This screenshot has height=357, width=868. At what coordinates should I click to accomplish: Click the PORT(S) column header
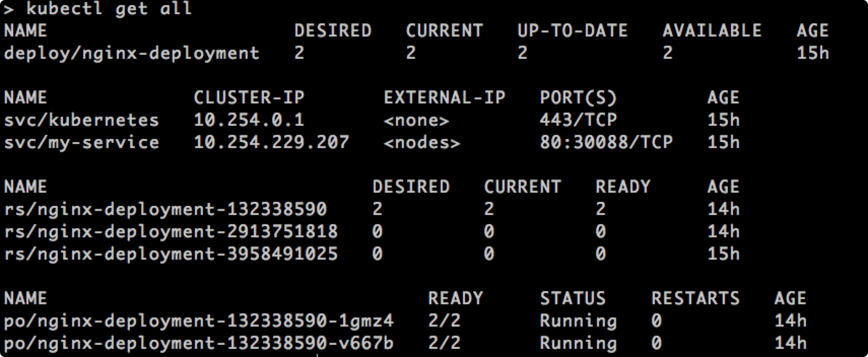pos(578,98)
